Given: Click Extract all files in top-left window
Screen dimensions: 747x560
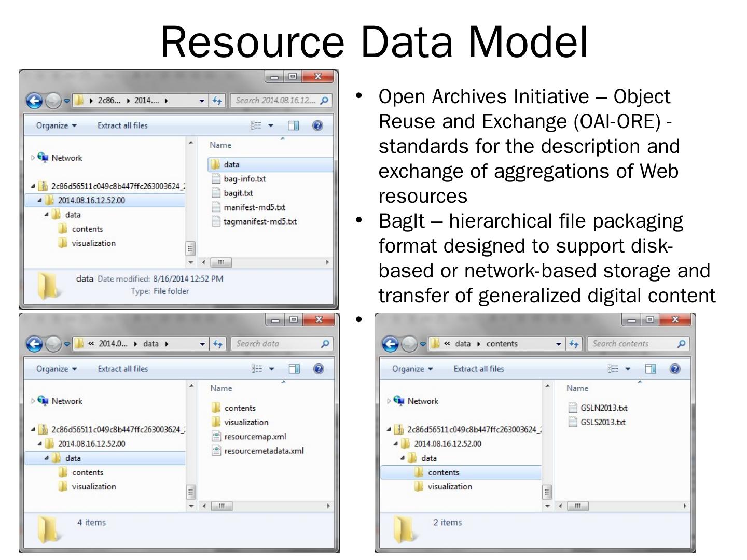Looking at the screenshot, I should click(122, 125).
